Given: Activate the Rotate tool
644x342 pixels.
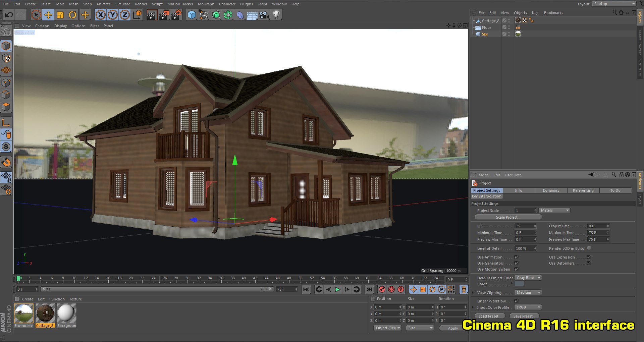Looking at the screenshot, I should click(x=72, y=15).
